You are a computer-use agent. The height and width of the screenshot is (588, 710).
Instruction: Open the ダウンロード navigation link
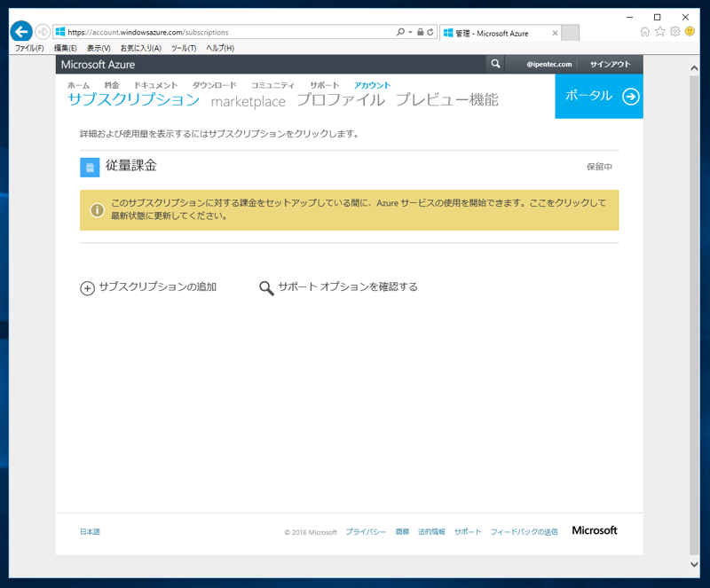[x=214, y=85]
